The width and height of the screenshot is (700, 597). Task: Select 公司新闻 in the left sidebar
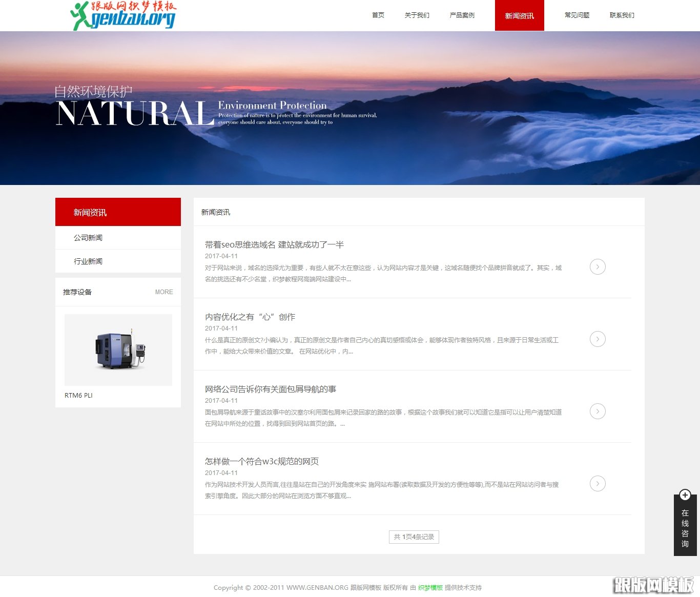[88, 237]
